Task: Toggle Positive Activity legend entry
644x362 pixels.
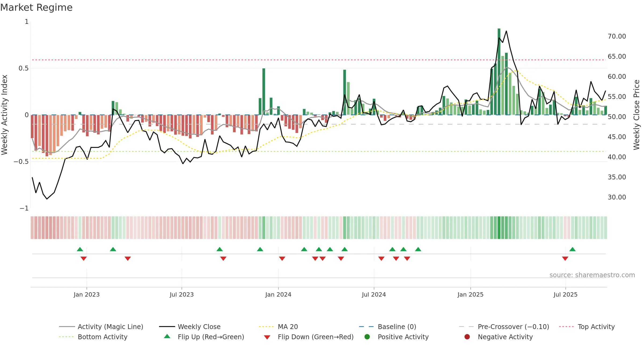Action: point(397,337)
